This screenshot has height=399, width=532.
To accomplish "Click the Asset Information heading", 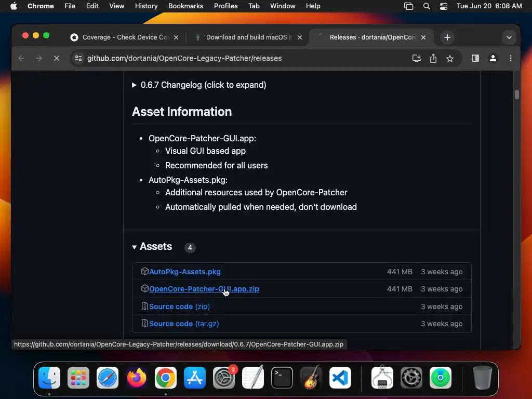I will point(181,112).
